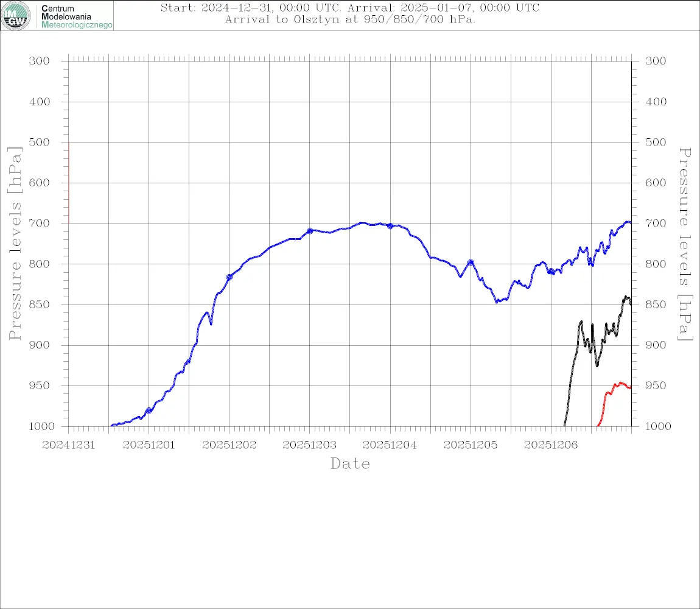Click the left axis 900 label
This screenshot has width=700, height=609.
(x=40, y=345)
